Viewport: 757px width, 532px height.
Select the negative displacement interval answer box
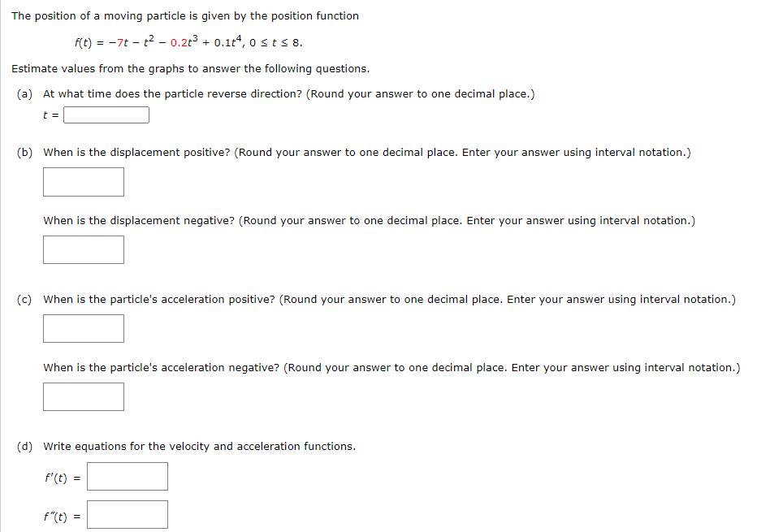click(83, 250)
